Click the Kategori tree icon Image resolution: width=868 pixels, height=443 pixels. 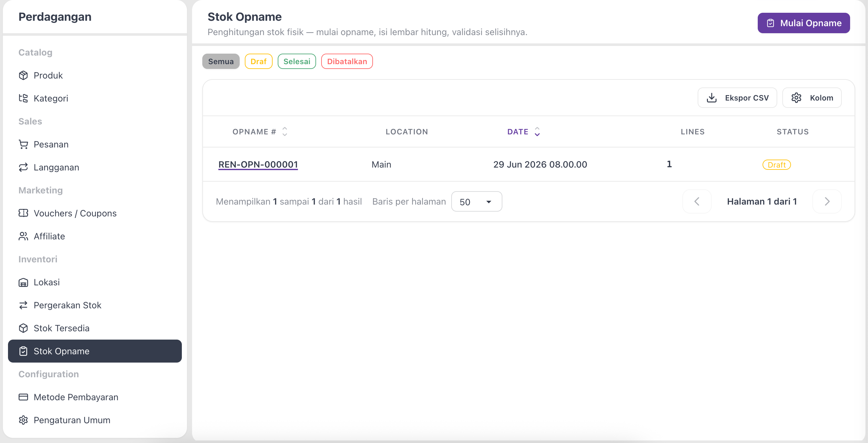[23, 98]
